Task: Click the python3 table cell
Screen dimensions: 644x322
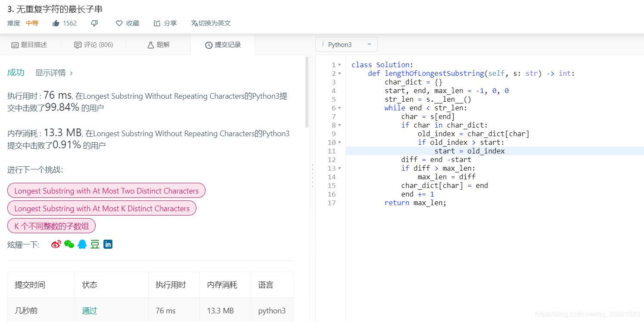Action: click(272, 310)
